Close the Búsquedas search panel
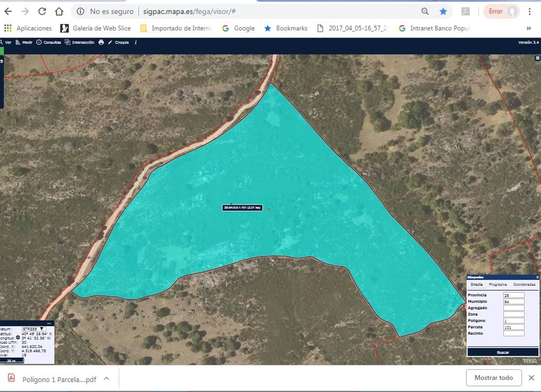Image resolution: width=541 pixels, height=392 pixels. 537,277
